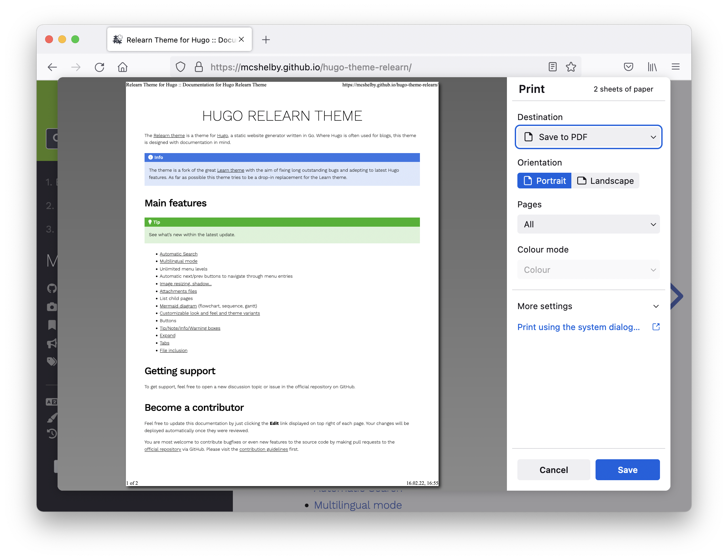Click the tag icon in the sidebar
This screenshot has width=728, height=560.
52,361
